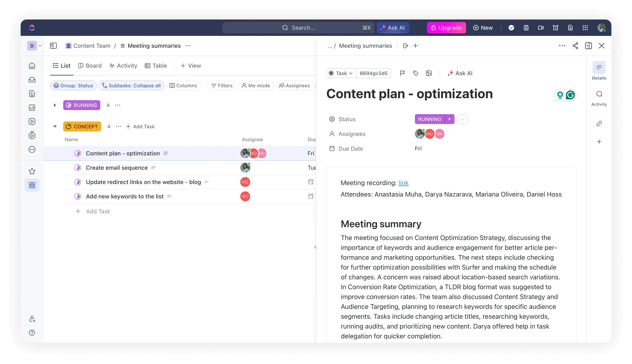Share the task via the share icon
The height and width of the screenshot is (364, 632).
[575, 45]
